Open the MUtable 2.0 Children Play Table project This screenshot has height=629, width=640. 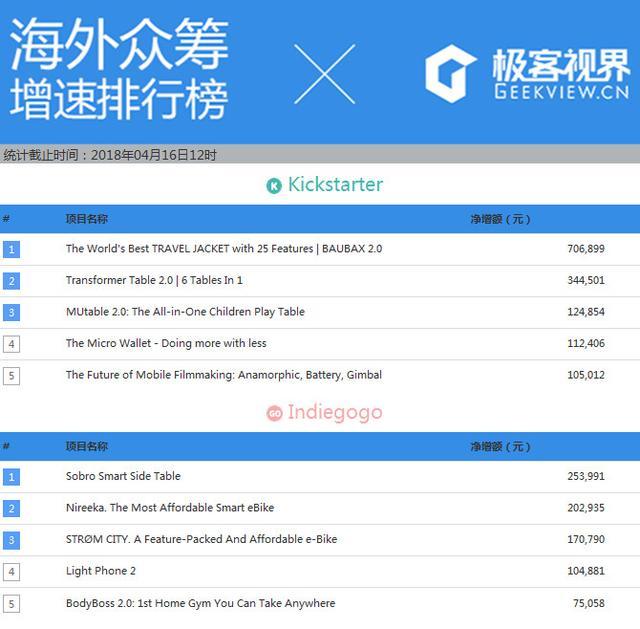[185, 312]
